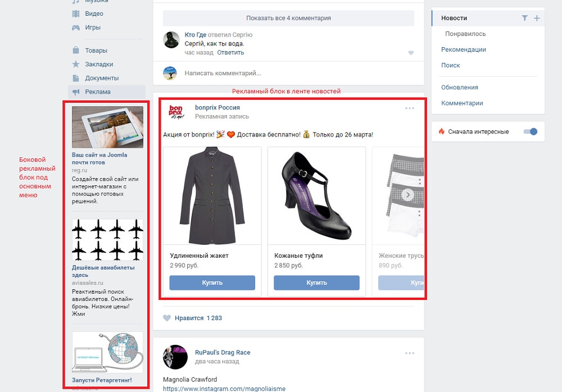Buy the Кожаные туфли
562x392 pixels.
[x=316, y=282]
